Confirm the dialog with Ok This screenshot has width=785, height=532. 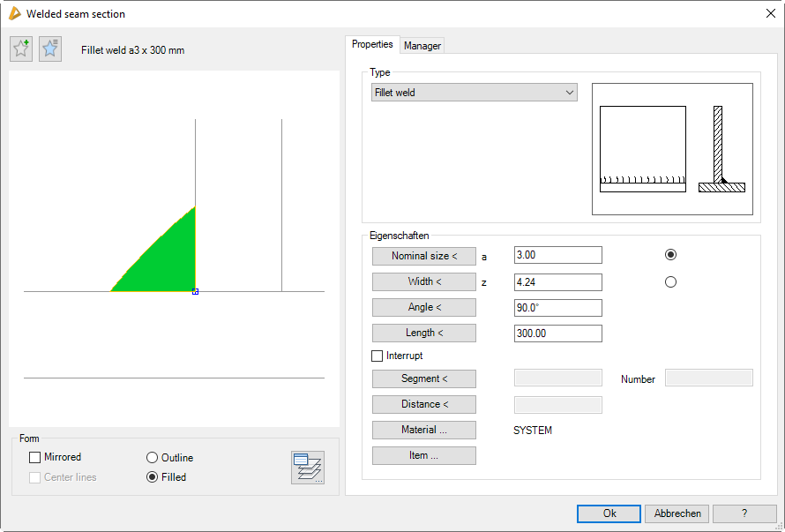(x=609, y=513)
